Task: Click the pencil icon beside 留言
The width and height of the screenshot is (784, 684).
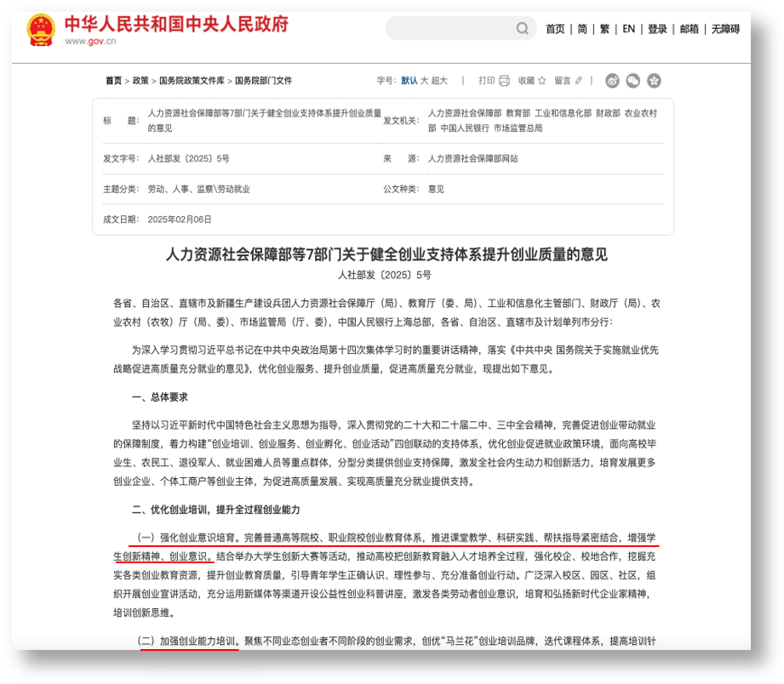Action: (x=579, y=81)
